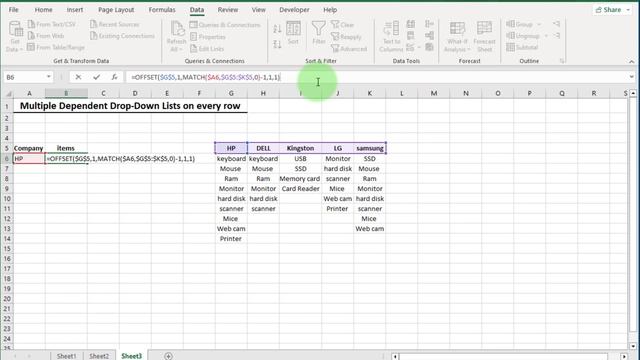Sort ascending A to Z
Screen dimensions: 640x360
tap(277, 29)
